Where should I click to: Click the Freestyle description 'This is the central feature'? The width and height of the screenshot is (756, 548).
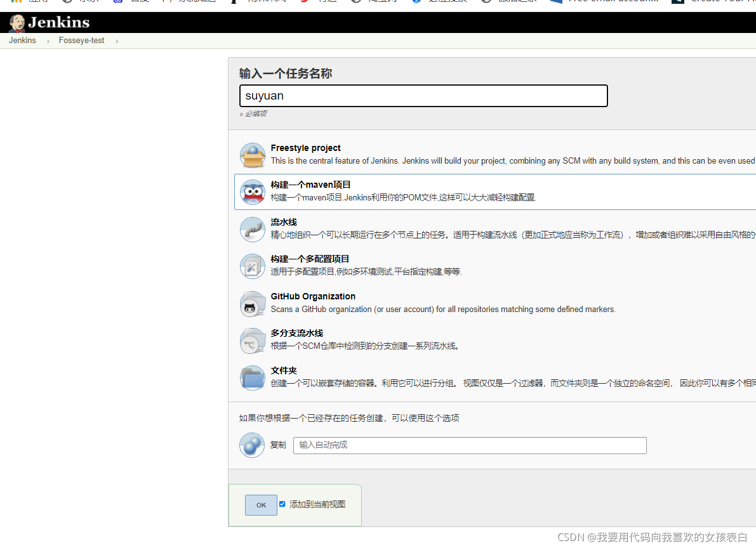pyautogui.click(x=513, y=161)
